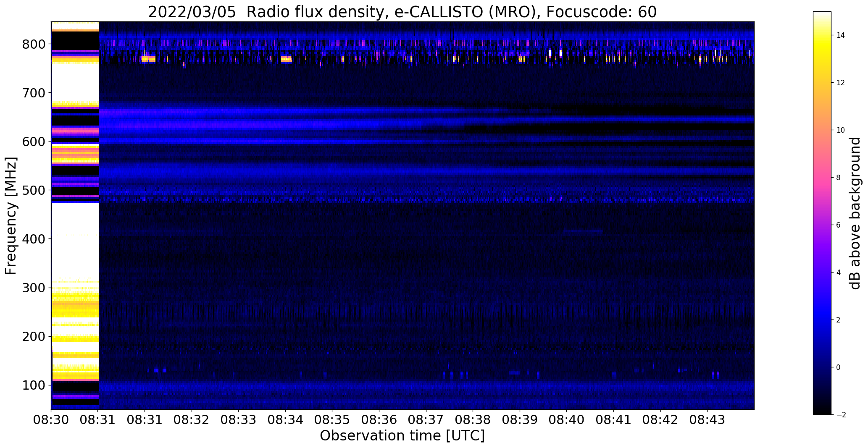The image size is (868, 448).
Task: Click the colorbar tick label 10
Action: coord(841,130)
